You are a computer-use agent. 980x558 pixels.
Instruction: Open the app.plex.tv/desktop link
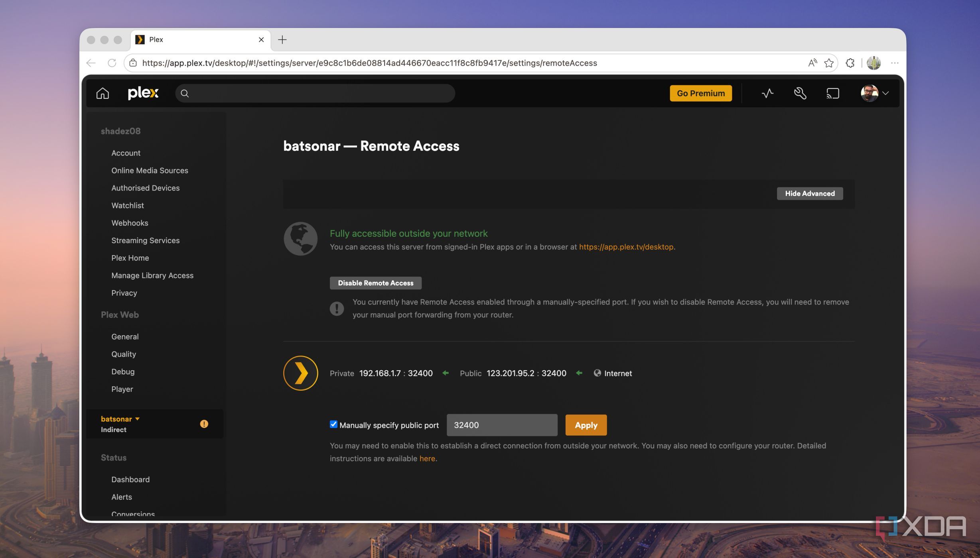click(626, 247)
